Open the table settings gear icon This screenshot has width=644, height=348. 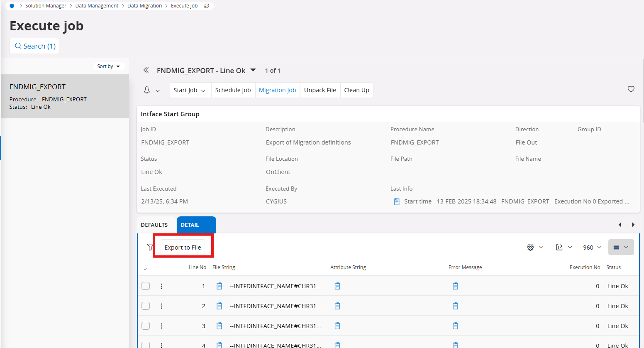pos(530,247)
